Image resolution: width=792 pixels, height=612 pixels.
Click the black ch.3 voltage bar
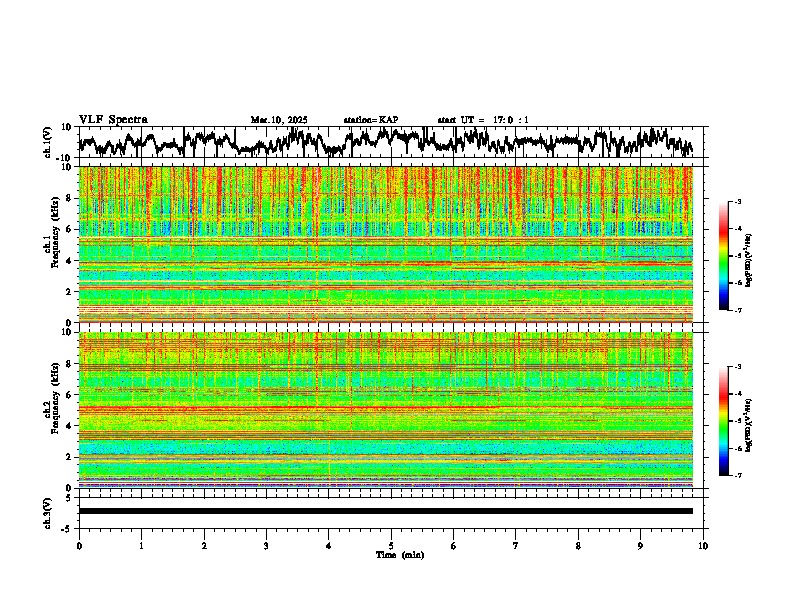click(386, 511)
